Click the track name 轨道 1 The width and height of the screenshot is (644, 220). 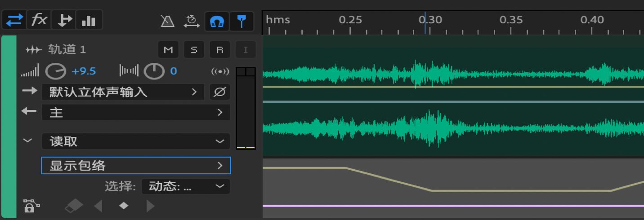[67, 49]
